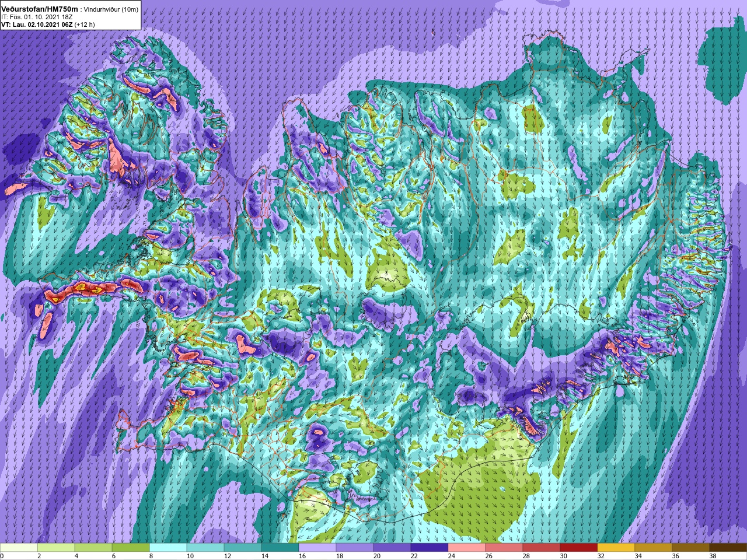Pick the dark red 30–32 legend swatch

click(x=579, y=548)
